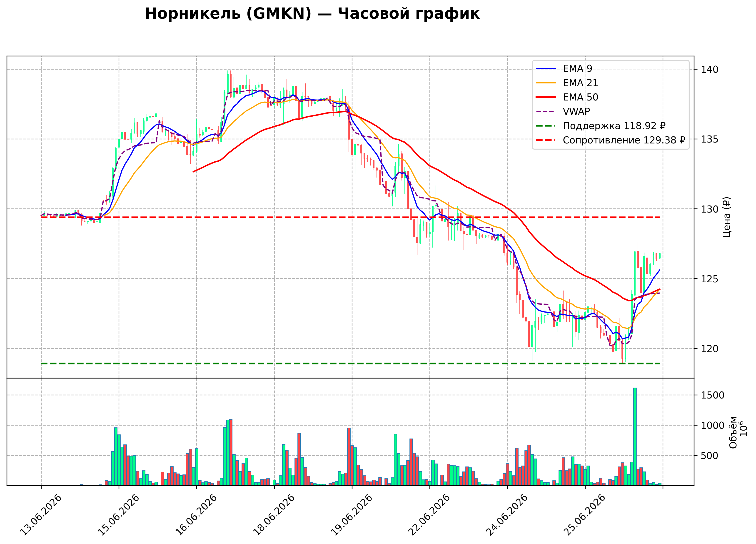Click the price axis label '120'
The width and height of the screenshot is (756, 544).
tap(710, 349)
